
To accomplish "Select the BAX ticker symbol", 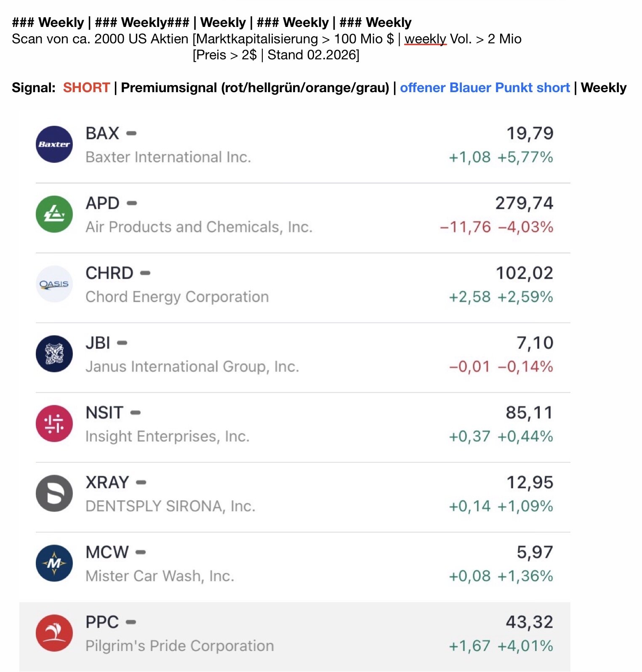I will [102, 133].
